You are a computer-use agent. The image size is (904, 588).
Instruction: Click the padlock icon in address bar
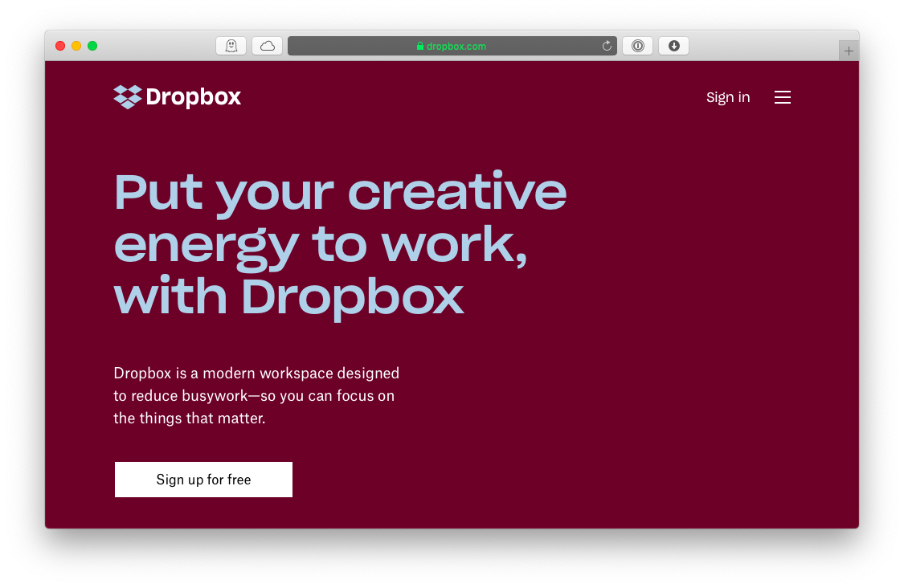(x=419, y=46)
